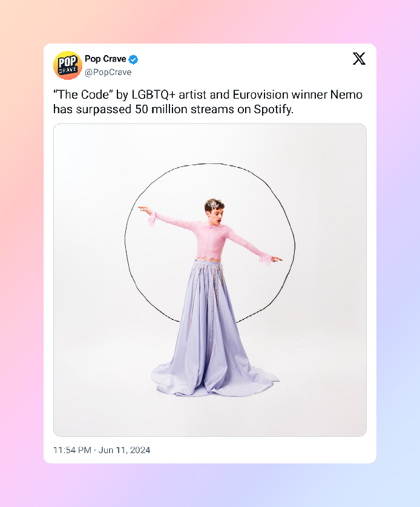This screenshot has width=420, height=507.
Task: Click the blue verified badge
Action: [x=134, y=59]
